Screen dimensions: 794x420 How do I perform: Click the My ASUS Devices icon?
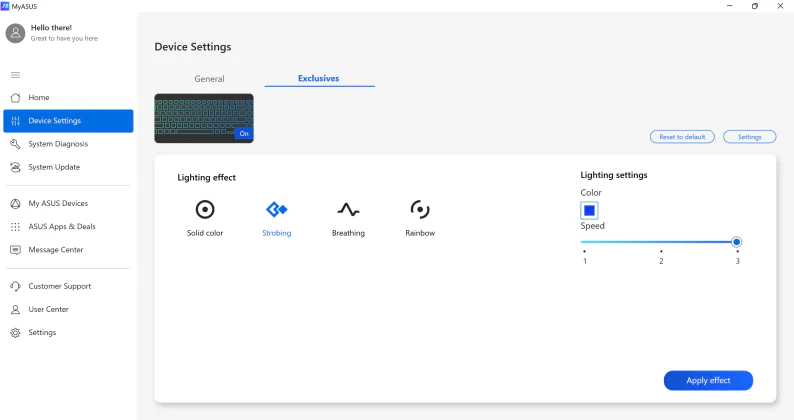(x=16, y=203)
